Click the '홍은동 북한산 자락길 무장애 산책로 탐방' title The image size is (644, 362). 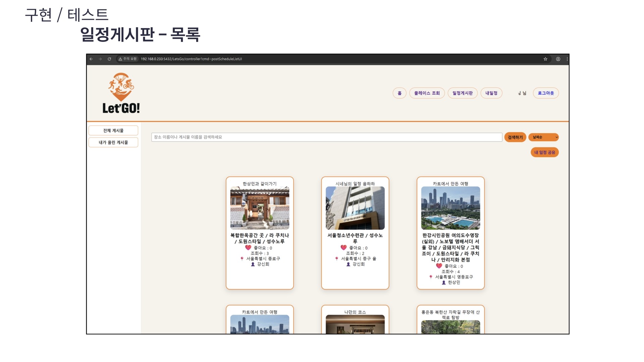[x=450, y=315]
